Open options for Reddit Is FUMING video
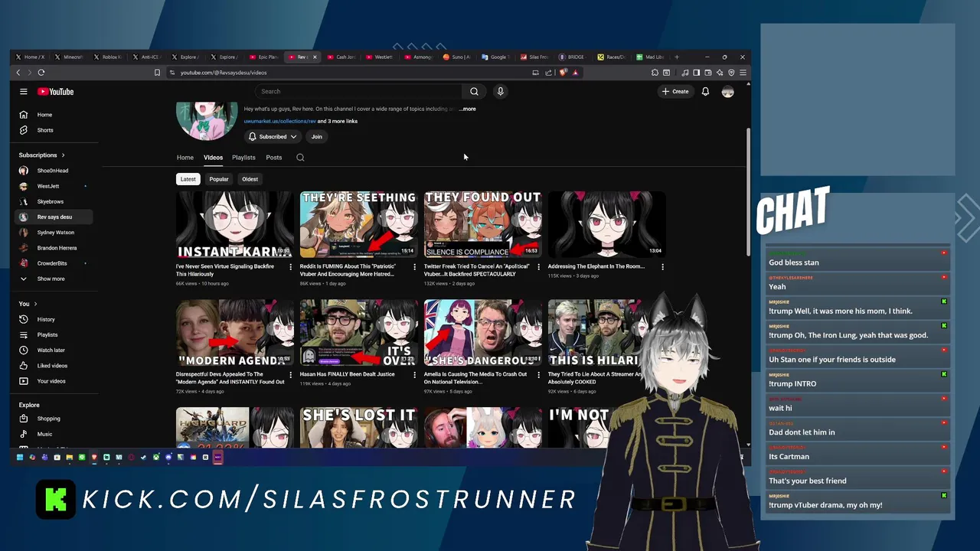 (414, 267)
